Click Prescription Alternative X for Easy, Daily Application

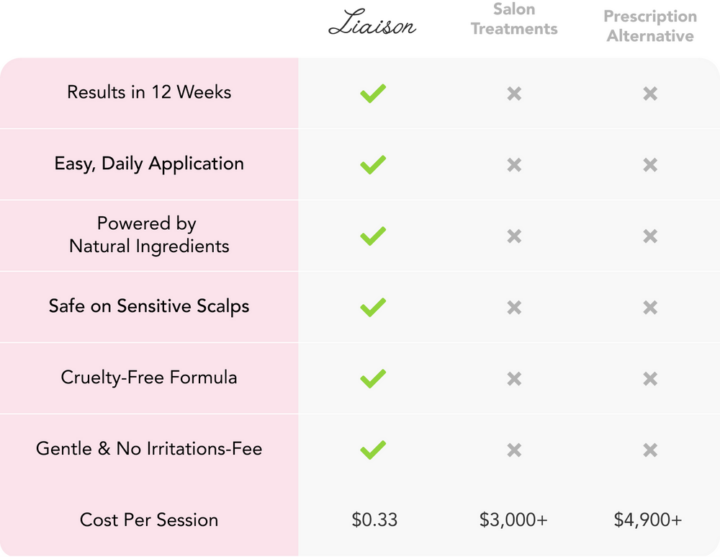[x=650, y=164]
